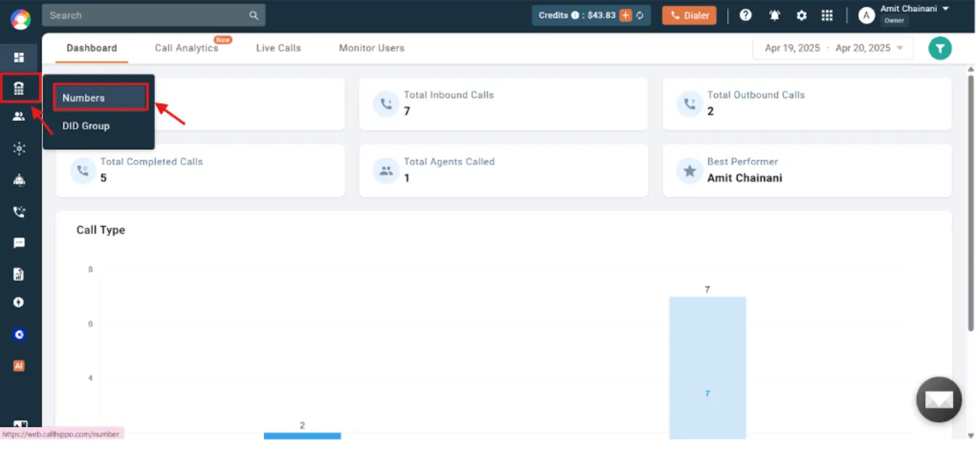Open the call logs icon in sidebar
Image resolution: width=980 pixels, height=453 pixels.
tap(18, 211)
